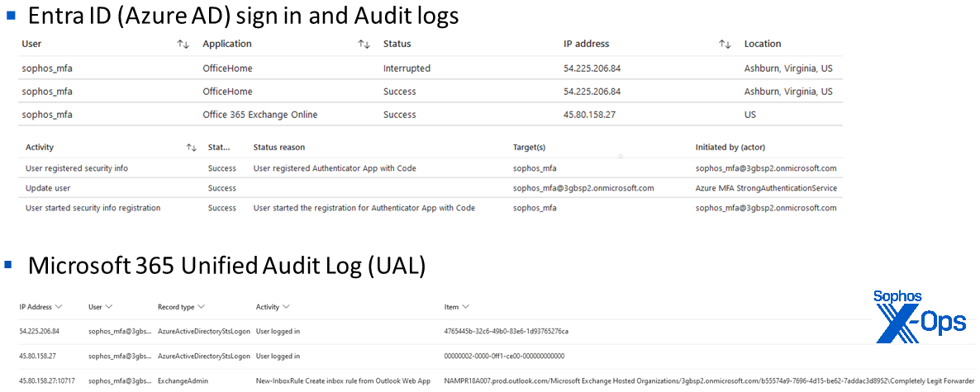Select the Location column header

point(762,45)
